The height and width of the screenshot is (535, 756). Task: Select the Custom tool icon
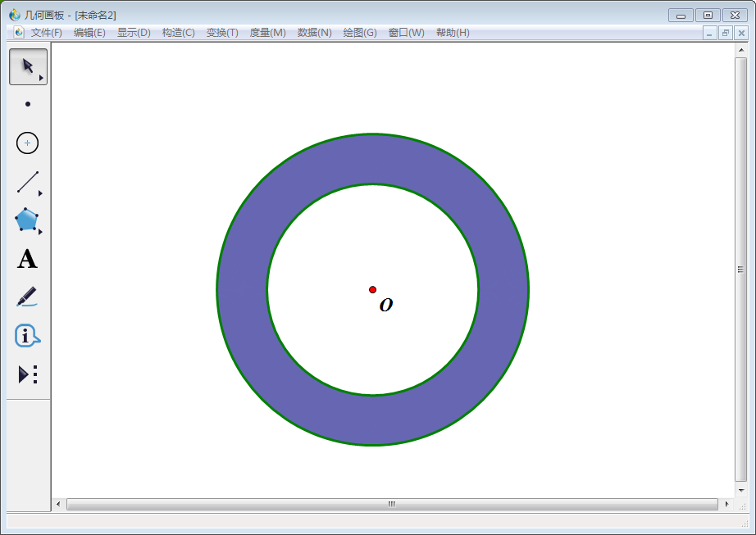click(x=28, y=374)
